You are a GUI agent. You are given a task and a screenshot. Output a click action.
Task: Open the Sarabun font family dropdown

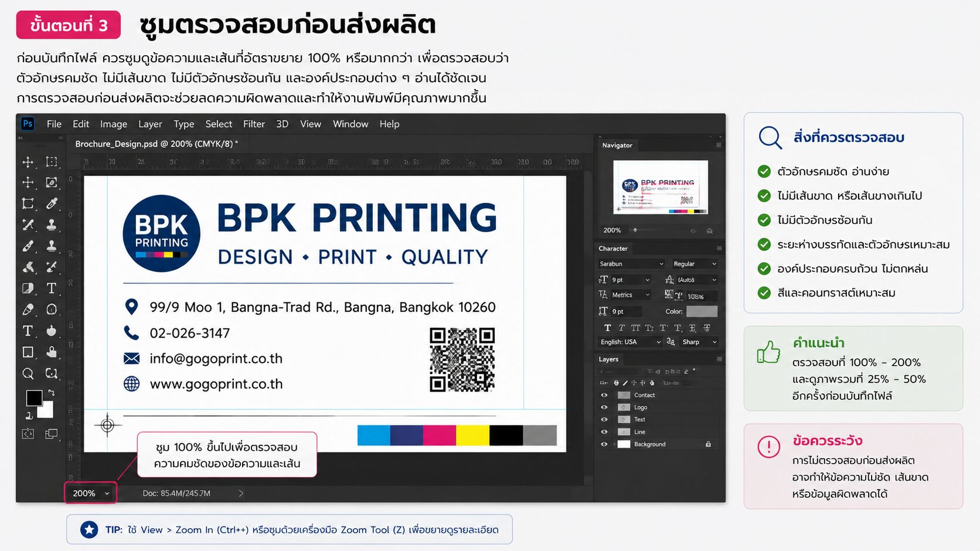tap(631, 264)
